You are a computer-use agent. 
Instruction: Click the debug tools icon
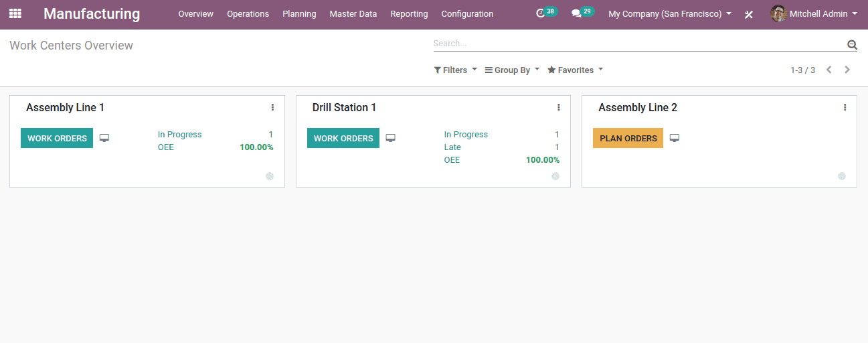tap(749, 14)
